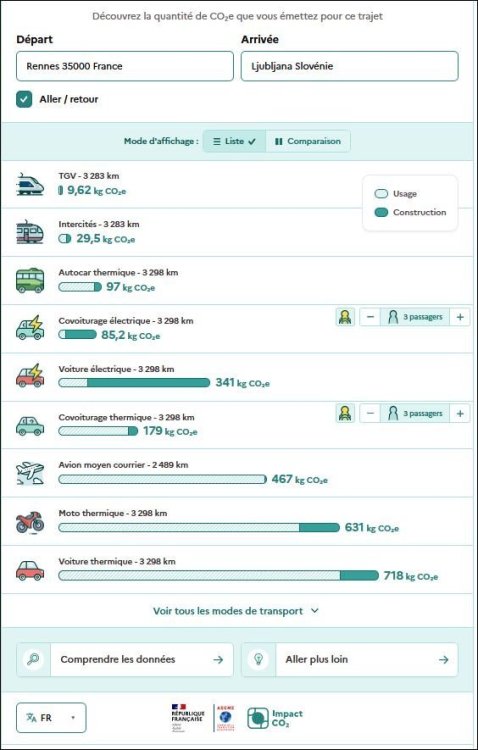Expand Voir tous les modes de transport
This screenshot has width=478, height=750.
[235, 611]
